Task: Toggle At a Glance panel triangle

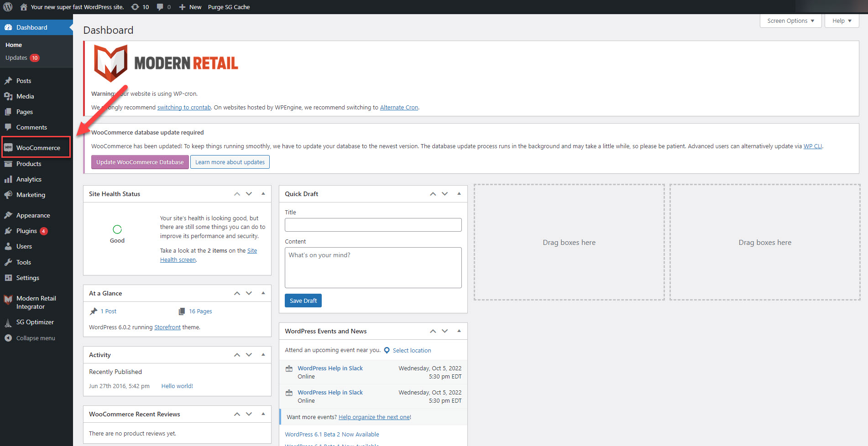Action: 263,293
